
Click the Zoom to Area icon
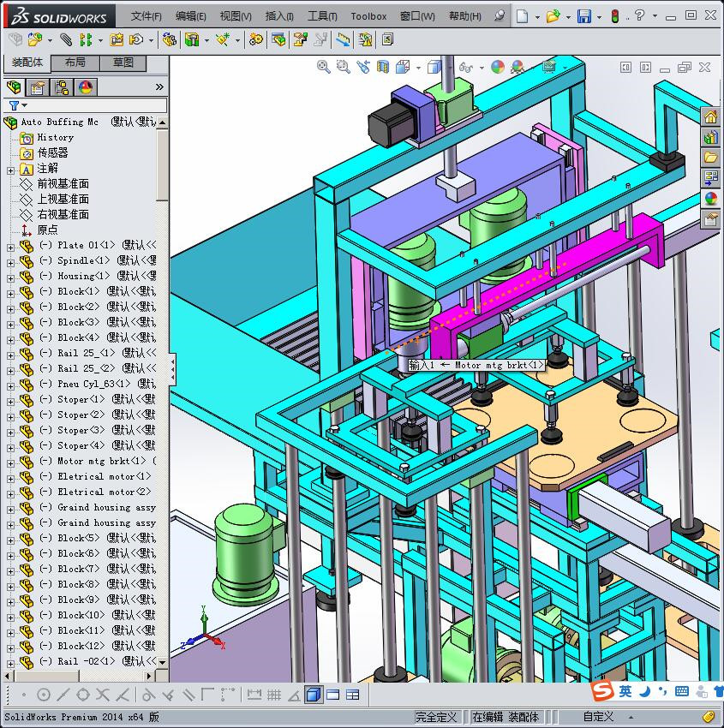pyautogui.click(x=344, y=67)
